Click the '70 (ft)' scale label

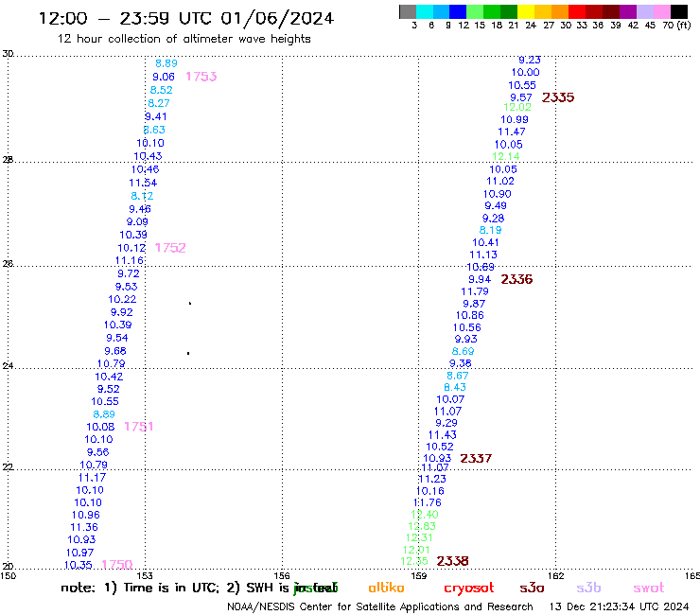pos(676,25)
